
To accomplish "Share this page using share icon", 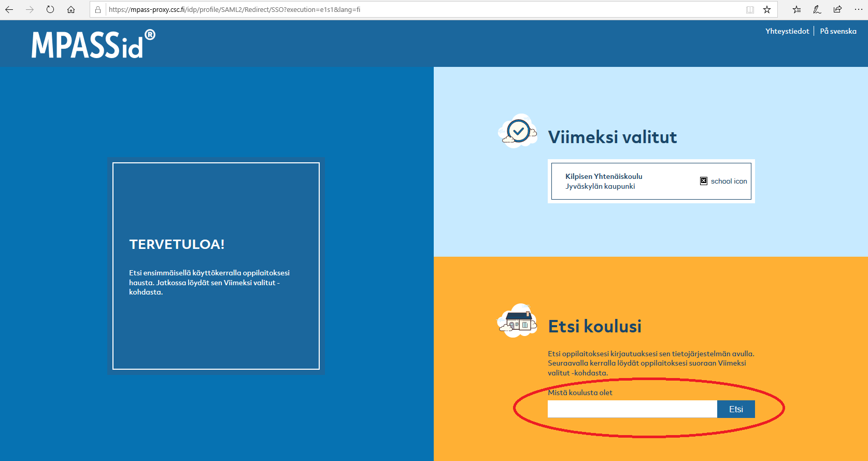I will (837, 9).
